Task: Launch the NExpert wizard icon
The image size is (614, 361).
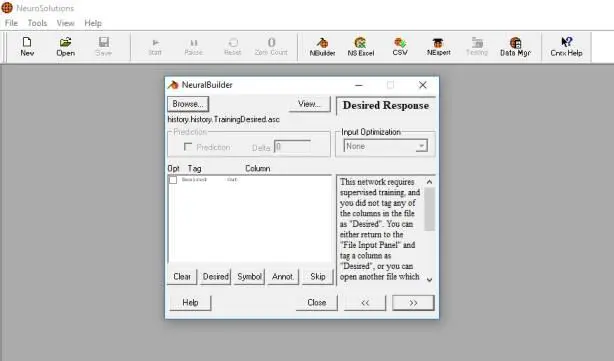Action: tap(438, 47)
